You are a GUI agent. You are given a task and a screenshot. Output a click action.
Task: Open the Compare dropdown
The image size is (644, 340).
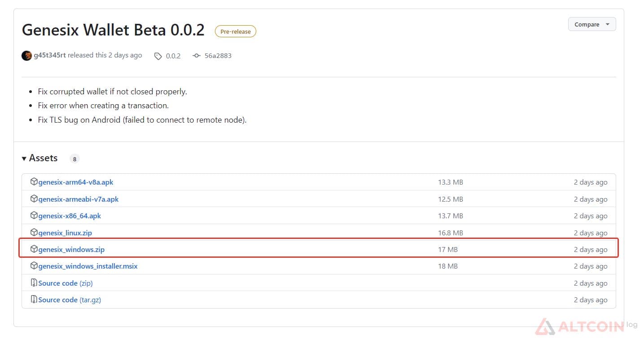point(592,24)
